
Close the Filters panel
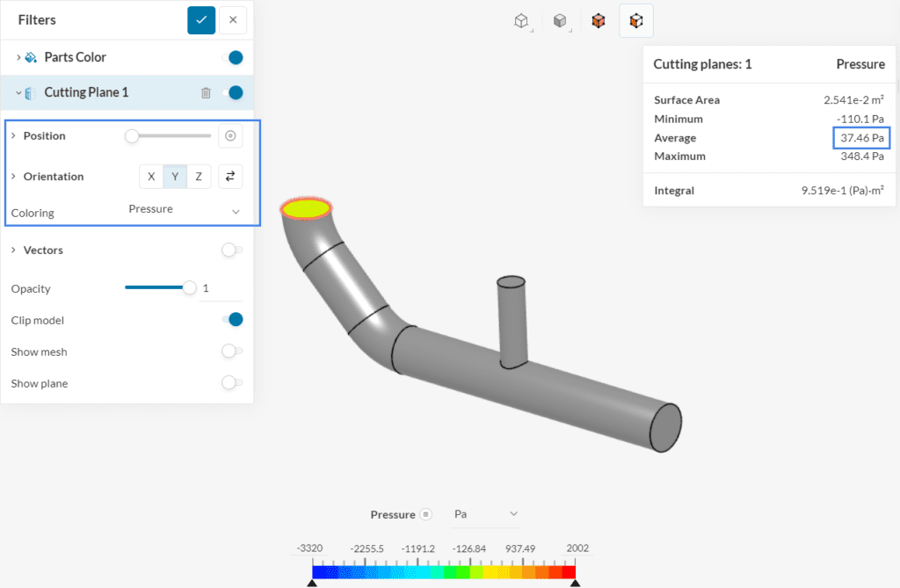[x=231, y=19]
